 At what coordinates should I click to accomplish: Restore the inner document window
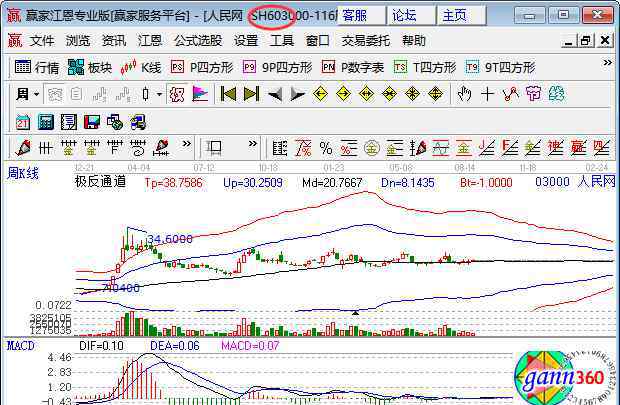pyautogui.click(x=586, y=40)
